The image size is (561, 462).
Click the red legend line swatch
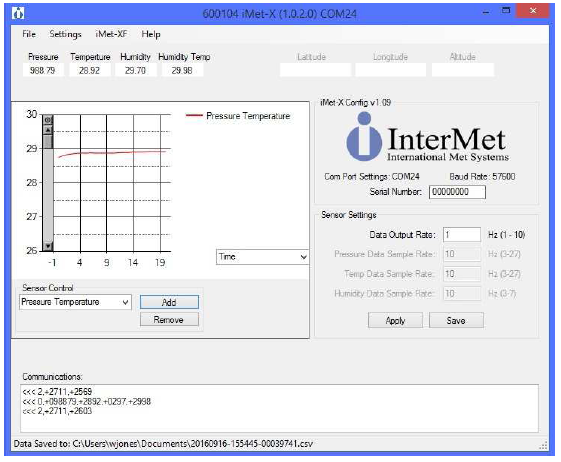point(194,115)
